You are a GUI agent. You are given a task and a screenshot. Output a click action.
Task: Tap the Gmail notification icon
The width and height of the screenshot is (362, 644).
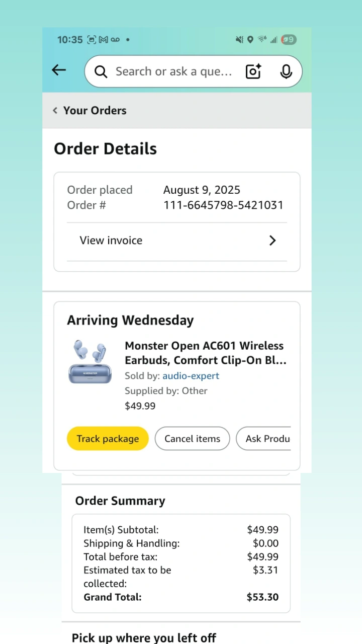click(104, 40)
